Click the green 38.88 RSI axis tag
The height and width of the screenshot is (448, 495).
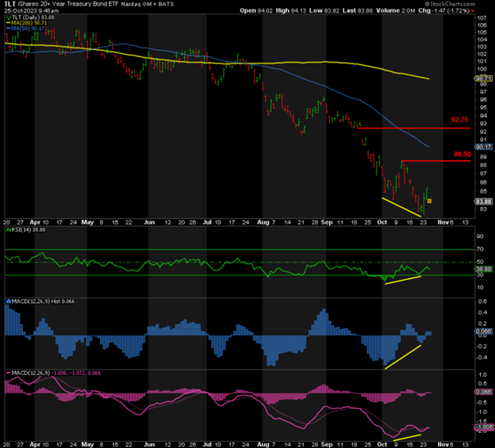[484, 269]
